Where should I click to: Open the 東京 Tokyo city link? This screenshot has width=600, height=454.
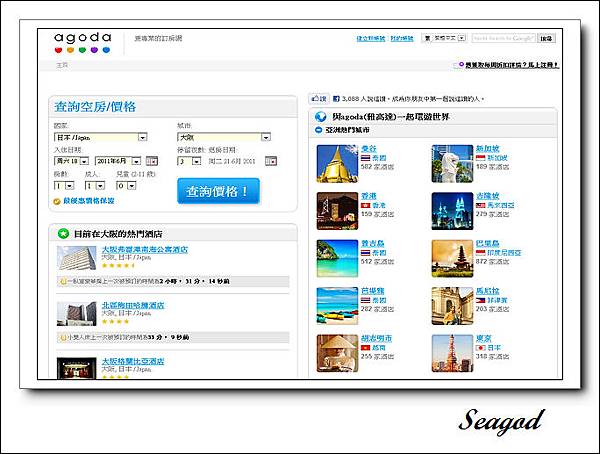(x=484, y=338)
